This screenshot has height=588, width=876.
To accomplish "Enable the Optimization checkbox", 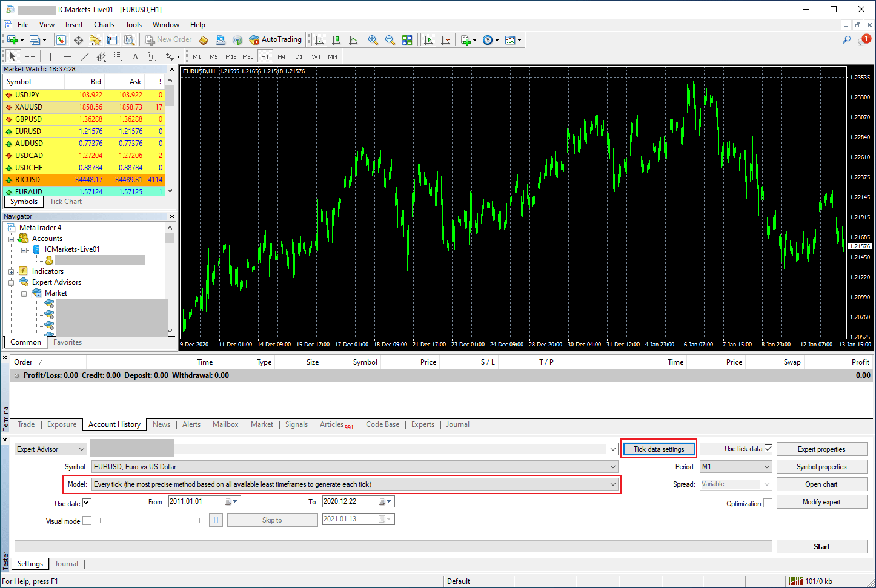I will pyautogui.click(x=768, y=503).
